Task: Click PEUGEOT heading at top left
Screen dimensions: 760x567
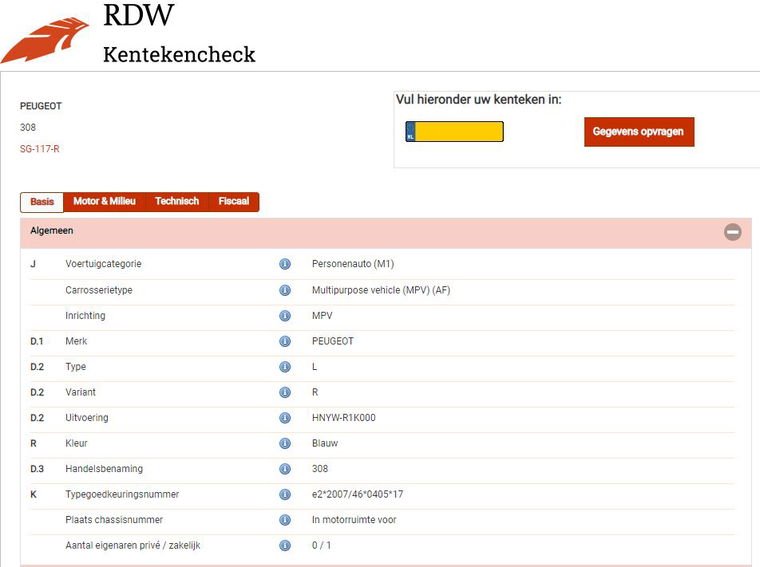Action: (41, 106)
